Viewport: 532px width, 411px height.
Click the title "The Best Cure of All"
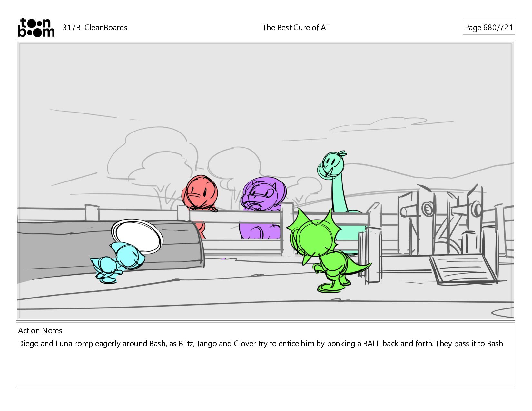[296, 28]
